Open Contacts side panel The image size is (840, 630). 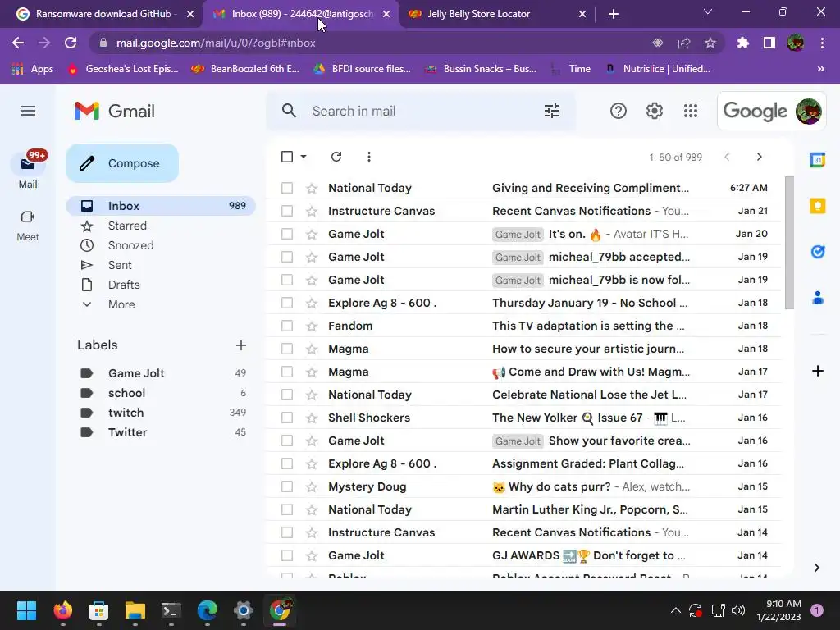click(x=818, y=297)
